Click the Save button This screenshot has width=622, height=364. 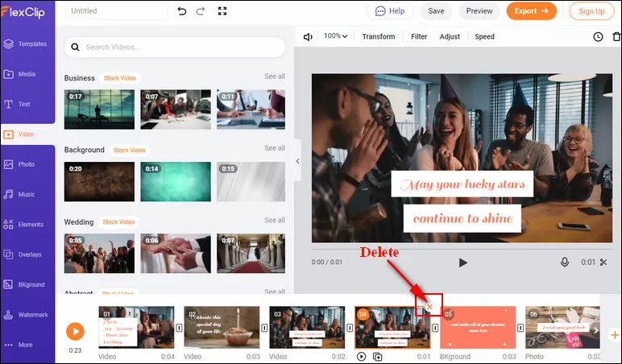click(x=436, y=11)
